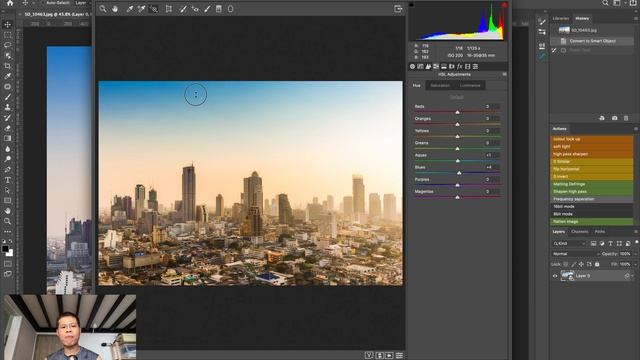Switch to the Paths tab
Viewport: 640px width, 360px height.
[x=600, y=231]
